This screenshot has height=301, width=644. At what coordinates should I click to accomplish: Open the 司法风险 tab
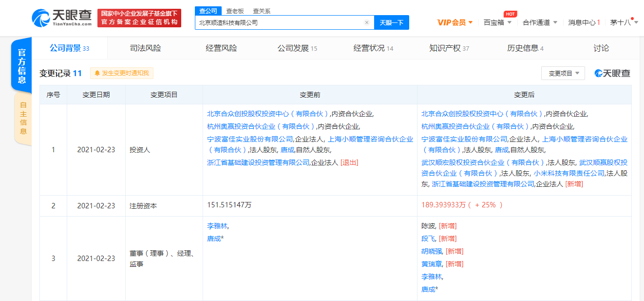click(145, 48)
